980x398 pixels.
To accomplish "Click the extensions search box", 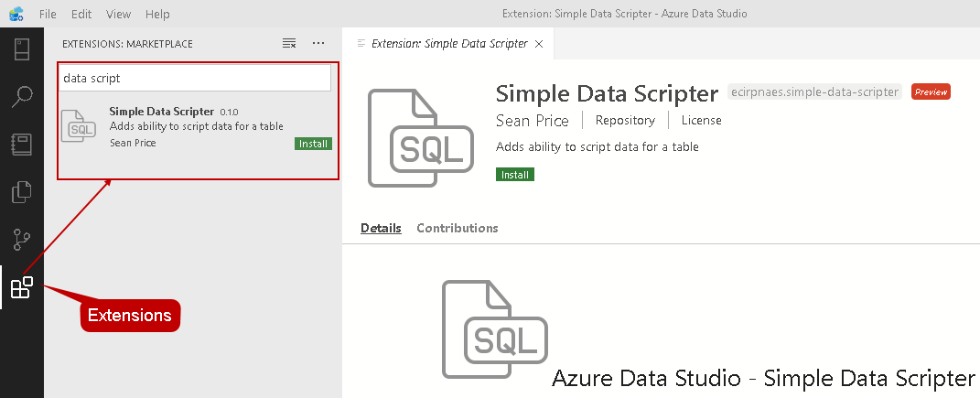I will tap(194, 79).
